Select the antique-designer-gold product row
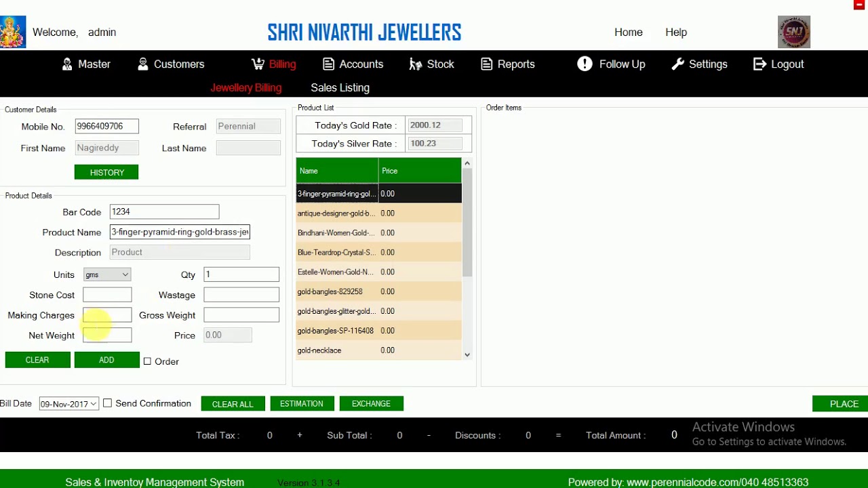Screen dimensions: 868x488 tap(379, 213)
